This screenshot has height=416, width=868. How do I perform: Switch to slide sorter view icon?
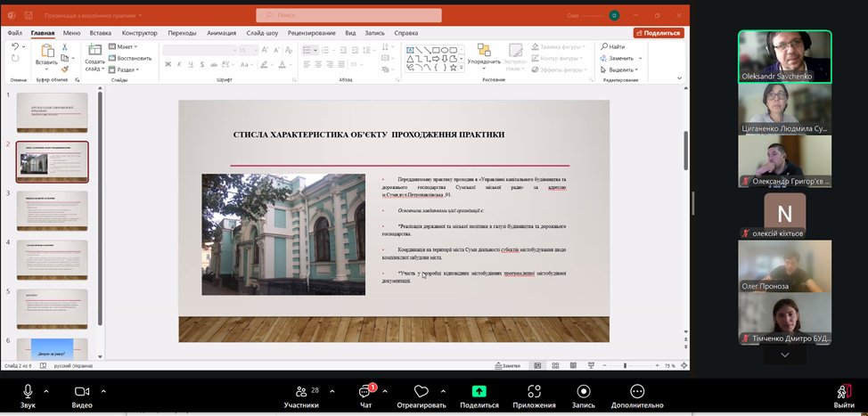(x=555, y=365)
